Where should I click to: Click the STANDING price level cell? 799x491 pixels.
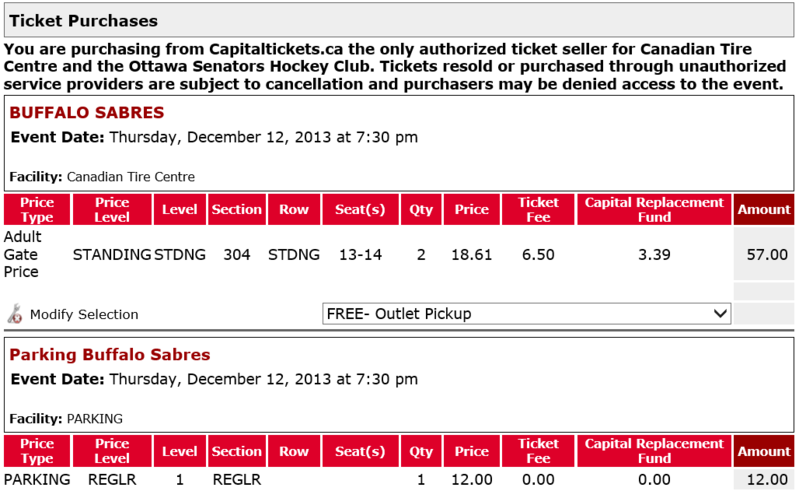112,254
